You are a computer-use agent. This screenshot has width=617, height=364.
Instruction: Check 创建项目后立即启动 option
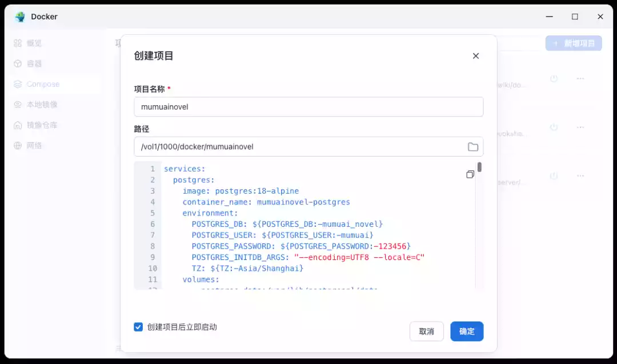click(x=138, y=327)
